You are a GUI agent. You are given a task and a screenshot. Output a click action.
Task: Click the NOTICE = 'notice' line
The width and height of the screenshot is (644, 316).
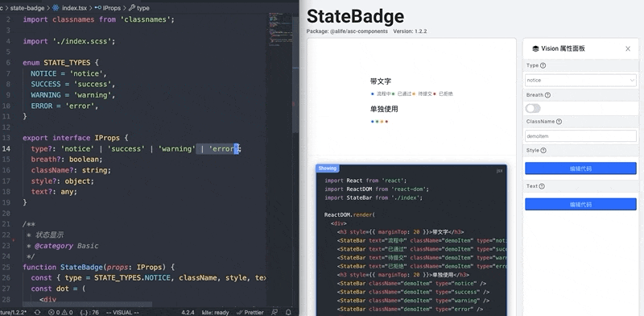pyautogui.click(x=68, y=73)
